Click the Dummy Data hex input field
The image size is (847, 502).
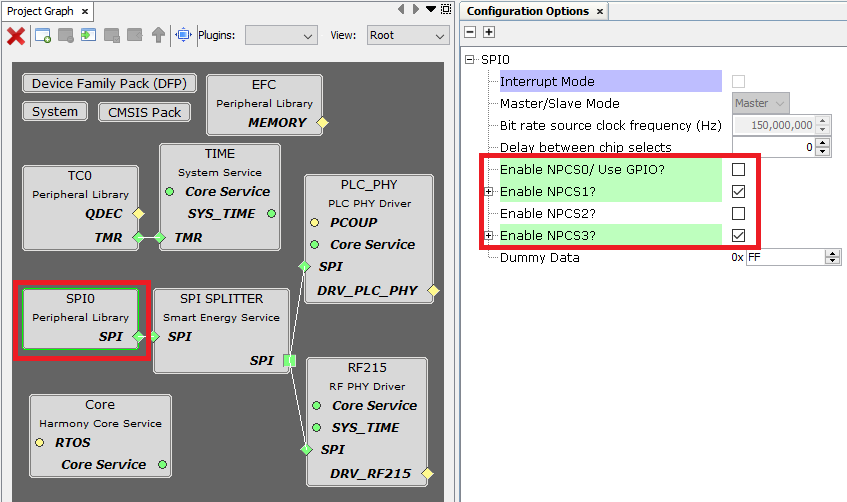(785, 258)
